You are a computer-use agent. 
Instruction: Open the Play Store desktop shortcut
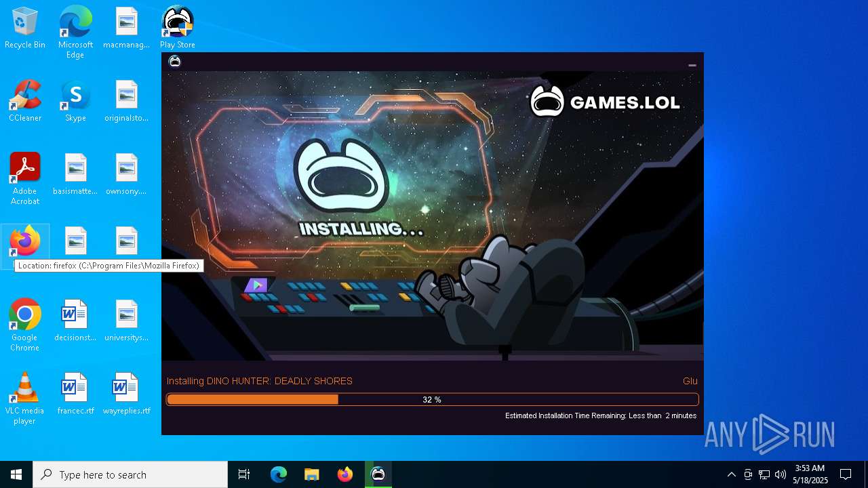(178, 28)
